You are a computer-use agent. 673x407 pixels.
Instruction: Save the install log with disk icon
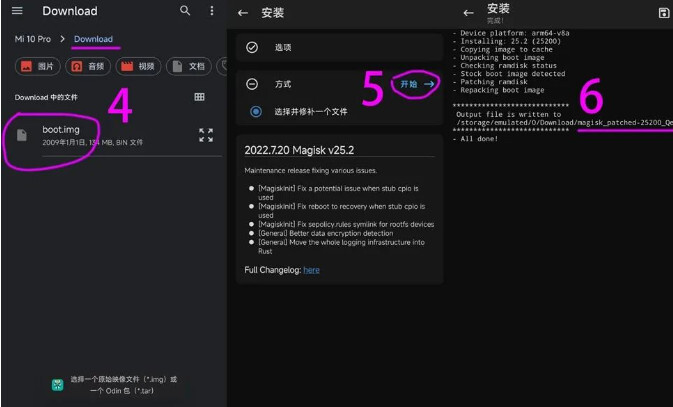pyautogui.click(x=663, y=13)
